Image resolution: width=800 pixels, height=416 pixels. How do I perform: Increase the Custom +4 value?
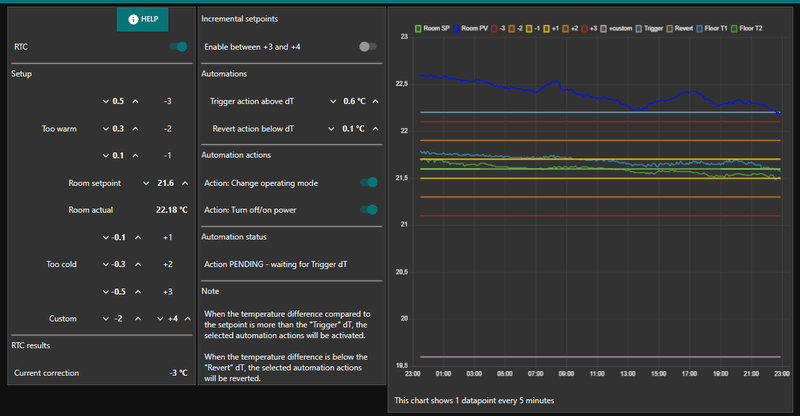(190, 319)
